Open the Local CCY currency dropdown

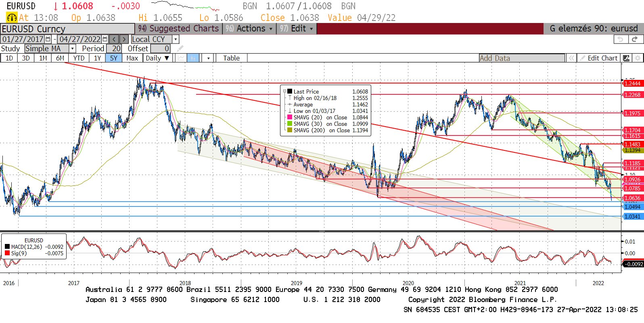click(x=176, y=39)
